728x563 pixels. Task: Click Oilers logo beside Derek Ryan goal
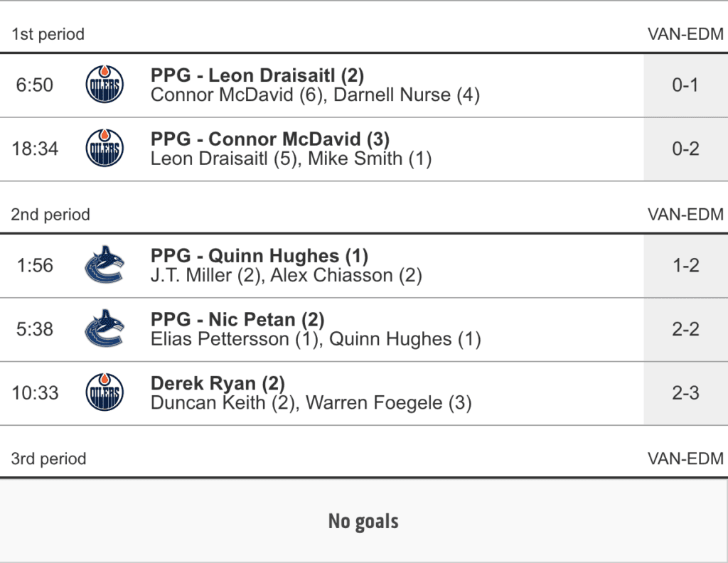tap(104, 392)
